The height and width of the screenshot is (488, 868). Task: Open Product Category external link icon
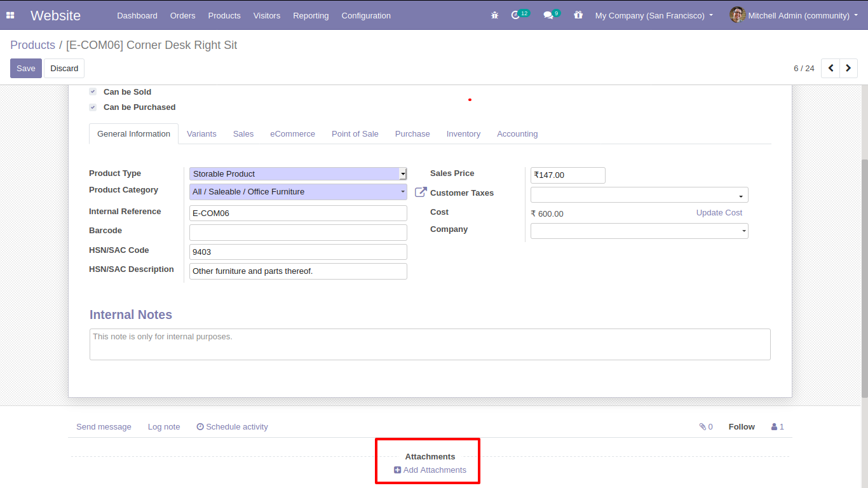[421, 192]
